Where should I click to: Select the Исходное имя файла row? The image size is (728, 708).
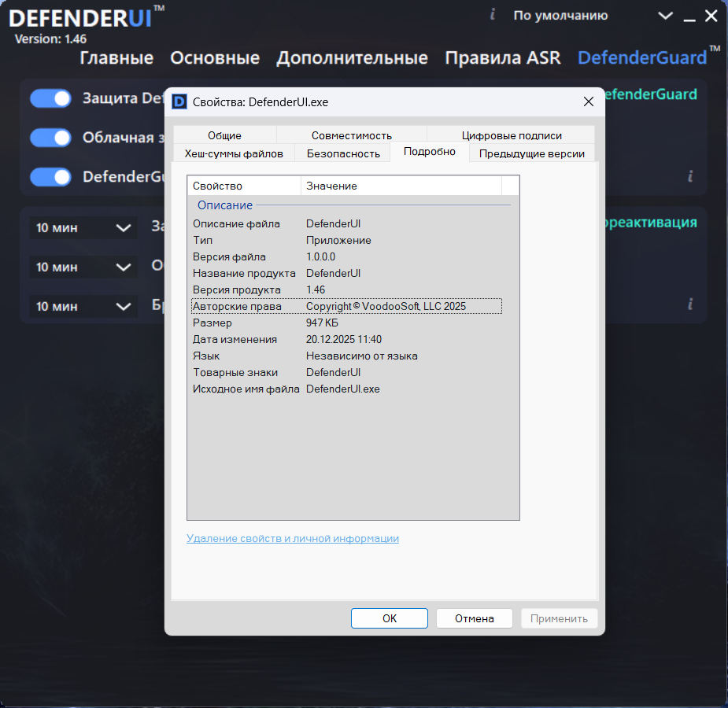pos(346,389)
